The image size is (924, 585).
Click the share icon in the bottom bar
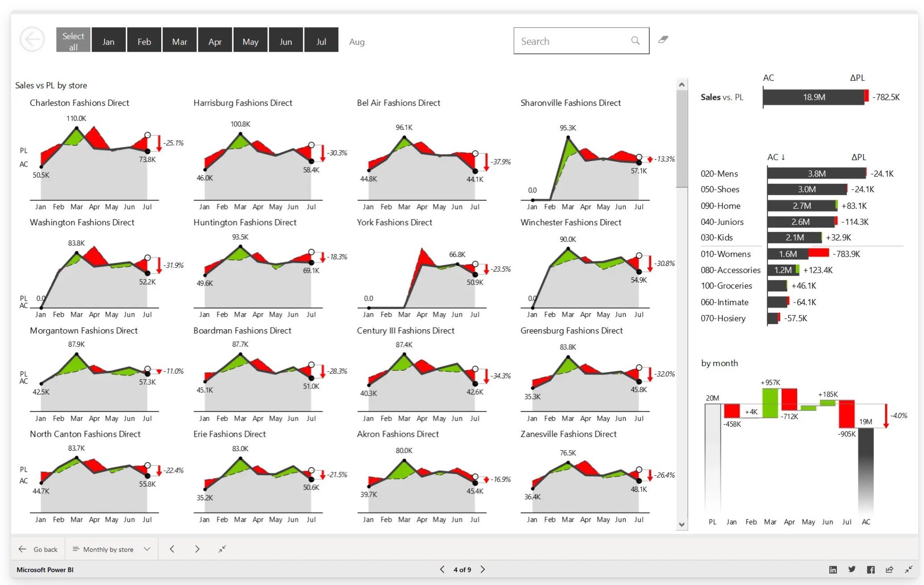point(889,569)
